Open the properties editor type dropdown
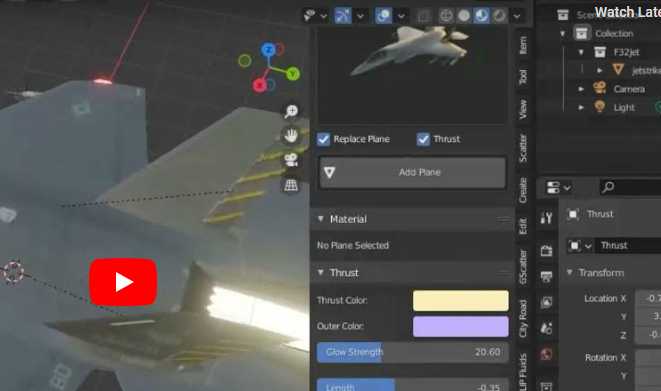661x391 pixels. coord(558,187)
